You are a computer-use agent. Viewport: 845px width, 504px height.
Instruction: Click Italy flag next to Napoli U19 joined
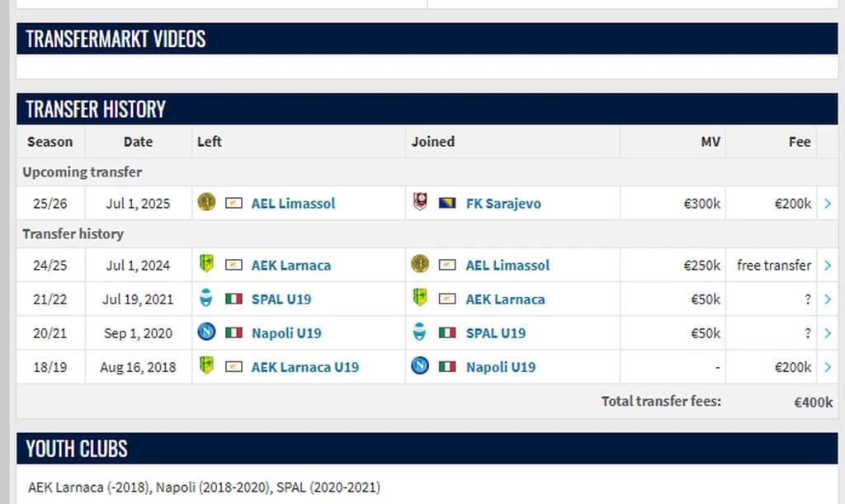pyautogui.click(x=447, y=367)
